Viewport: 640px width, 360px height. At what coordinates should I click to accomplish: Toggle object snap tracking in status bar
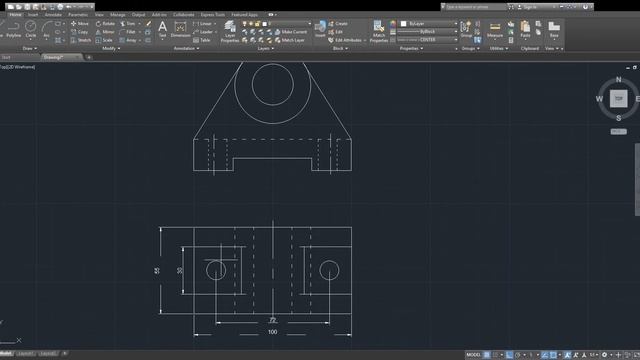coord(545,355)
